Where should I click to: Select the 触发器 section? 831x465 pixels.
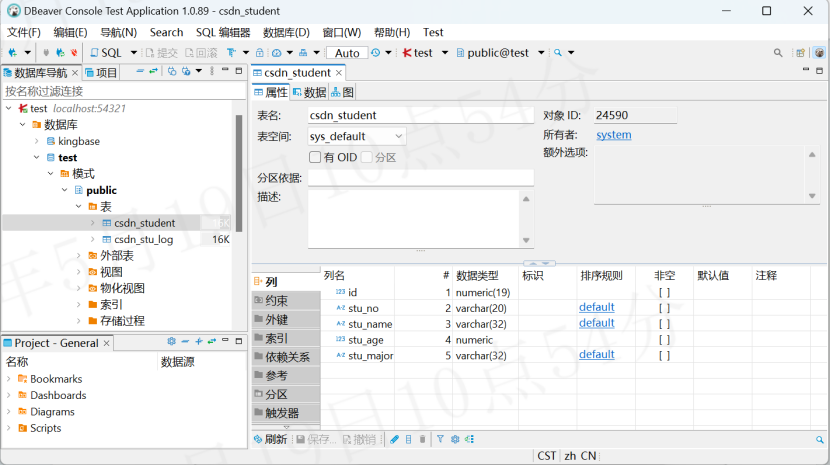(286, 413)
